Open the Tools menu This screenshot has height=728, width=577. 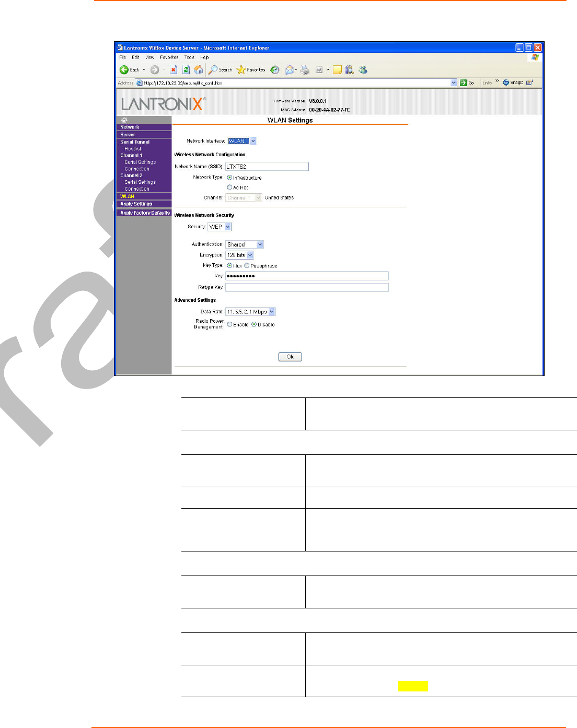click(189, 57)
